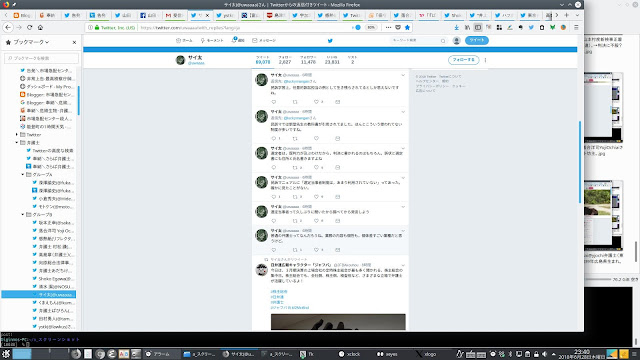Screen dimensions: 640x360
Task: Switch to the Shak Twitter tab
Action: [x=453, y=15]
